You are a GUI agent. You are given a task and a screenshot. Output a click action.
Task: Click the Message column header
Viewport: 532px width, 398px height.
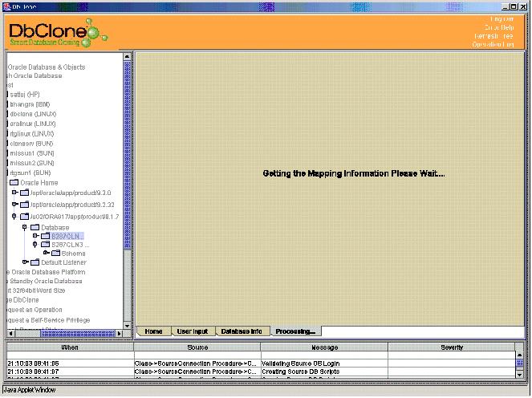324,347
